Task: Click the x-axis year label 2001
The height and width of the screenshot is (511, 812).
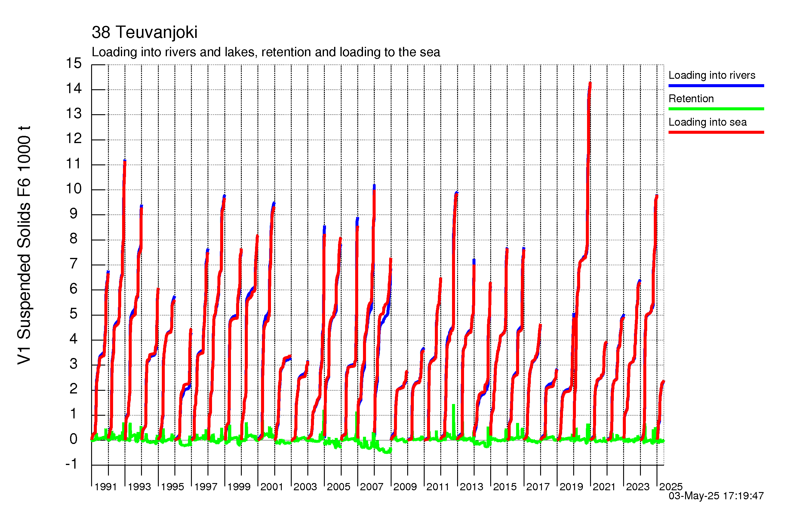Action: tap(272, 487)
